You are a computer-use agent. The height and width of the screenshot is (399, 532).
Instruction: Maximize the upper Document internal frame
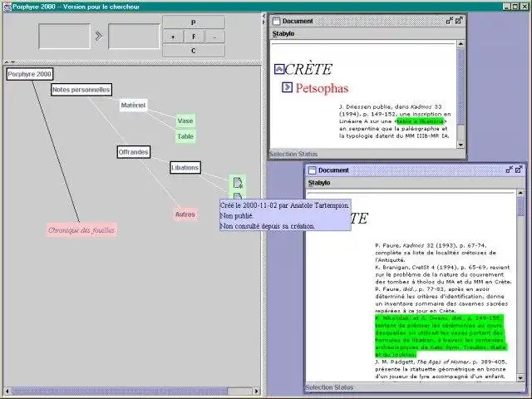tap(459, 21)
